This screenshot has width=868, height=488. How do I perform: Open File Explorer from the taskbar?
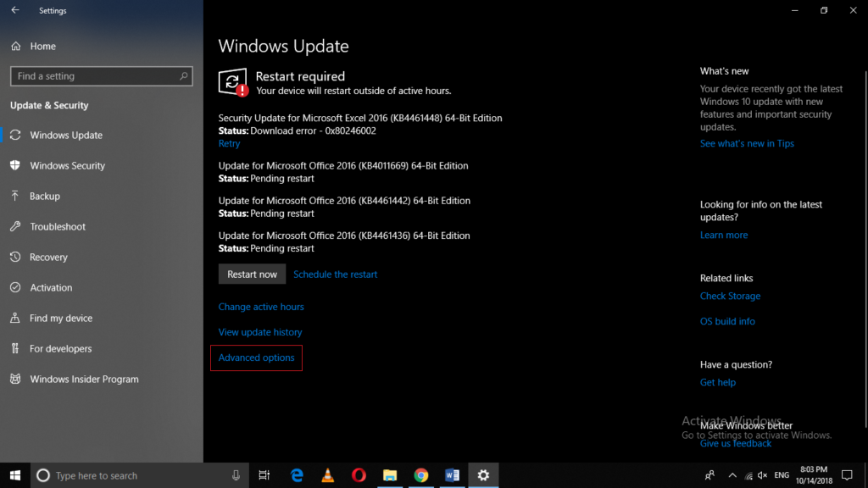[x=390, y=475]
